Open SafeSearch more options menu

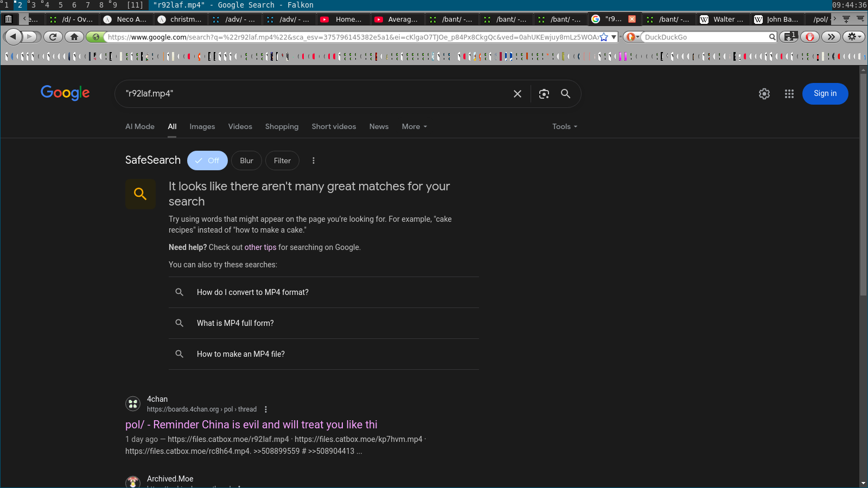click(x=314, y=160)
